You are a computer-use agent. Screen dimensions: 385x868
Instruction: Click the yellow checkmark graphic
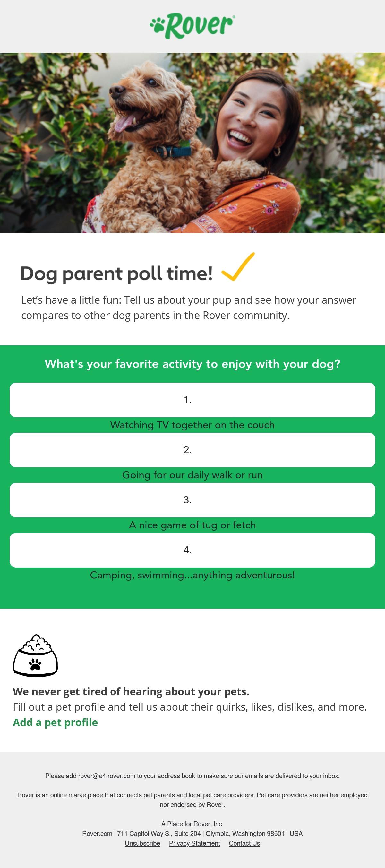click(238, 266)
